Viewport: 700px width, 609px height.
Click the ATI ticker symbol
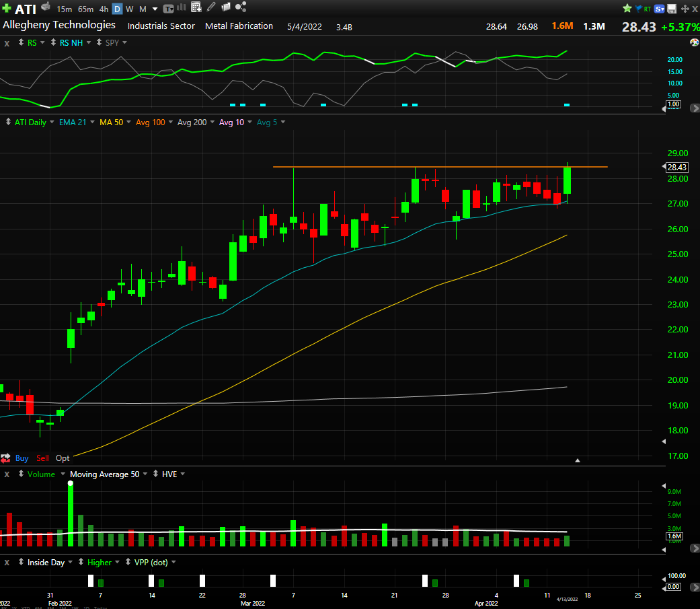point(26,9)
